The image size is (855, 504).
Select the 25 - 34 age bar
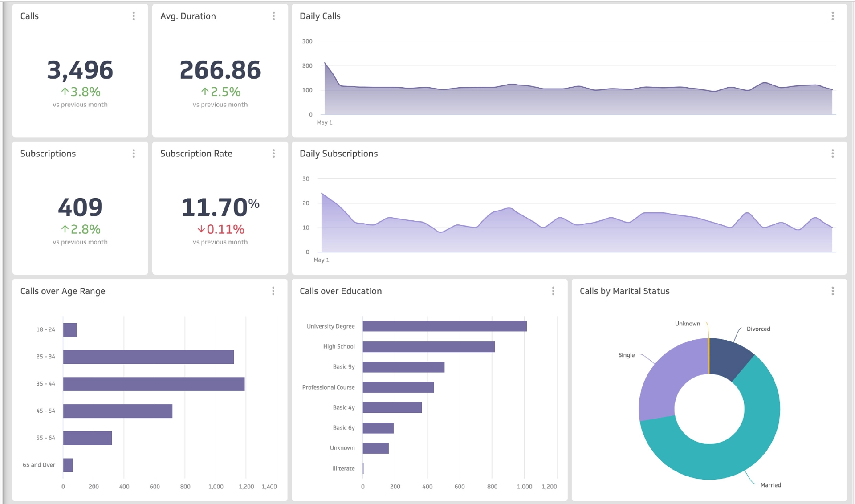tap(148, 357)
